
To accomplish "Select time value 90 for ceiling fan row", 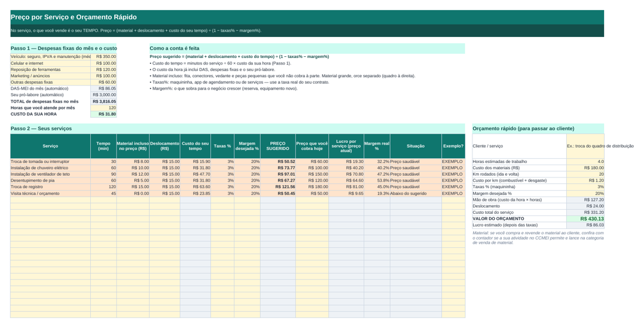I will click(104, 175).
